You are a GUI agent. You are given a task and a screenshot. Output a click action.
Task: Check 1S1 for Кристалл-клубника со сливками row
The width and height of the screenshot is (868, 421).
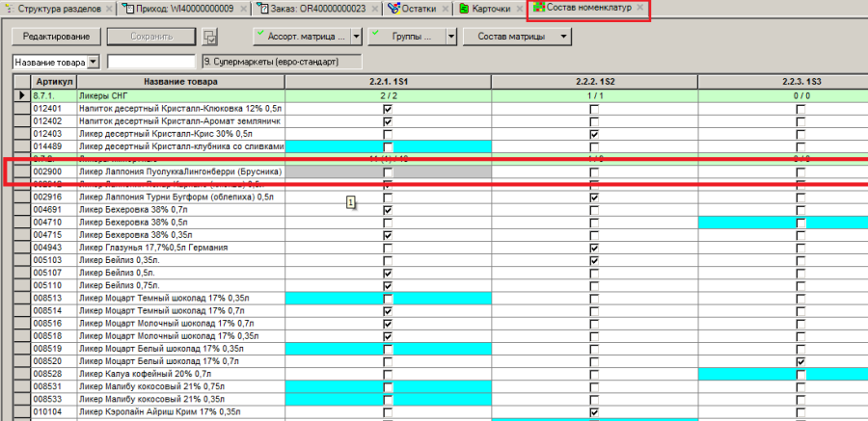pyautogui.click(x=388, y=146)
